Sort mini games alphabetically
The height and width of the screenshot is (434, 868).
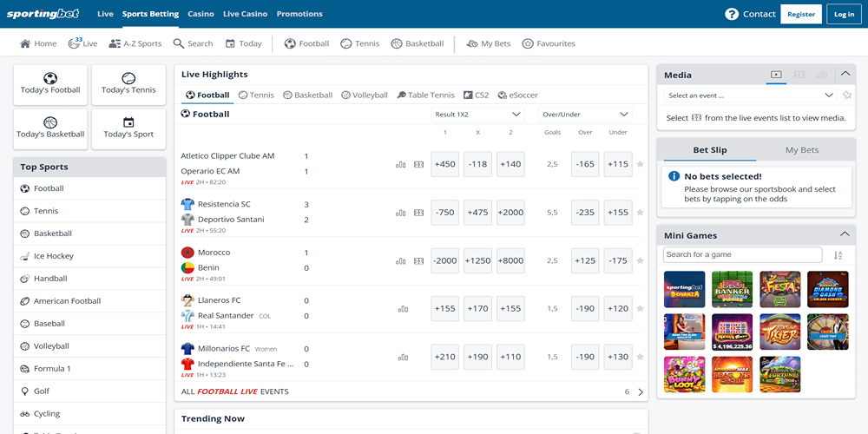[838, 255]
